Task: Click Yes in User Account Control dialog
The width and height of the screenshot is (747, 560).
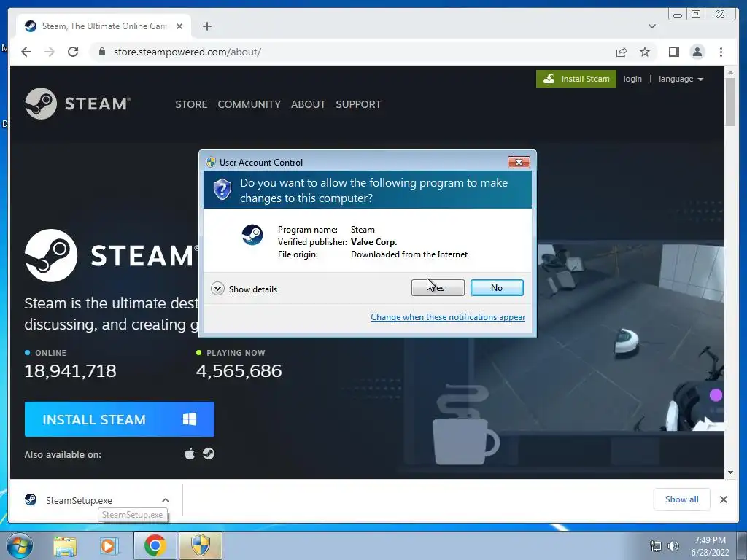Action: point(438,287)
